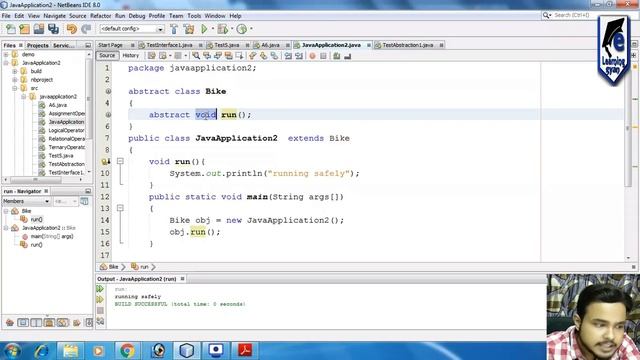Toggle Show Non-Public Members filter in Navigator
The image size is (640, 360).
49,323
